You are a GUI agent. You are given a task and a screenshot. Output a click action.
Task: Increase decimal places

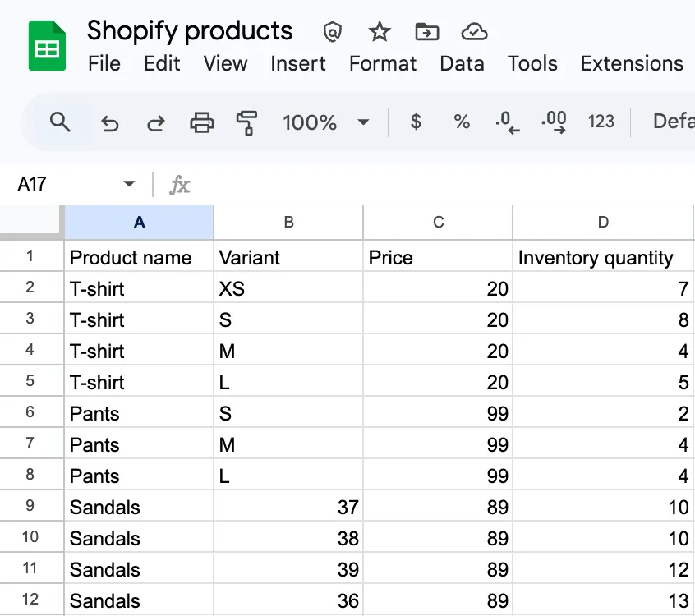pos(554,122)
